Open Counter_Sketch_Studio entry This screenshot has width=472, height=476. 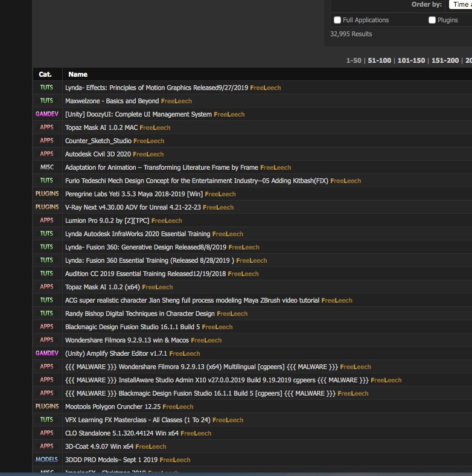[98, 141]
